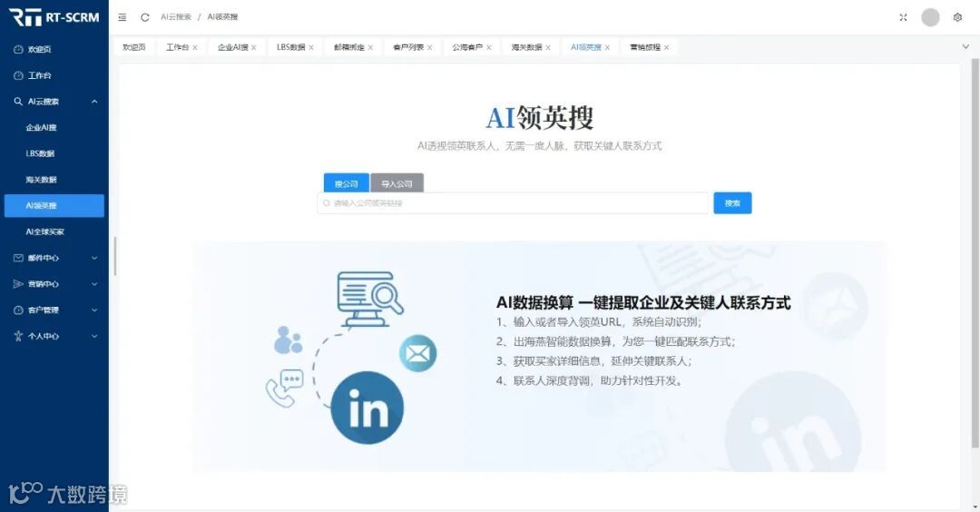Image resolution: width=980 pixels, height=512 pixels.
Task: Open the user avatar at top right
Action: point(930,17)
